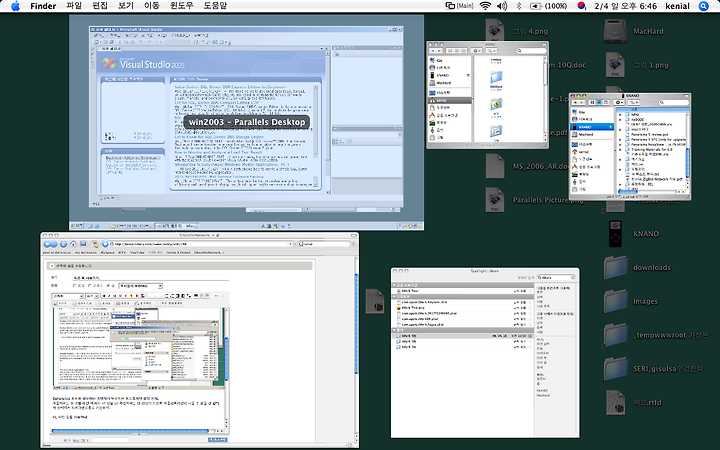
Task: Select the Panorama 5 review.ppt file
Action: (x=651, y=134)
